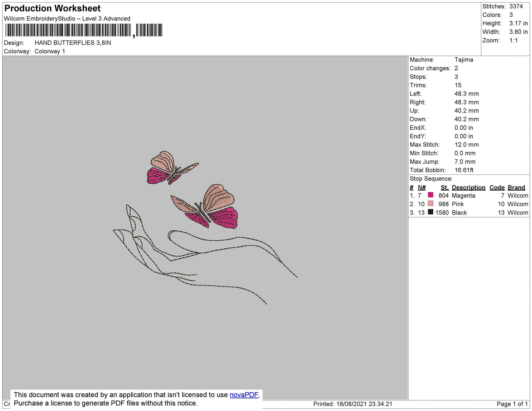Click the 'Black' description in row 3
532x411 pixels.
pos(459,213)
